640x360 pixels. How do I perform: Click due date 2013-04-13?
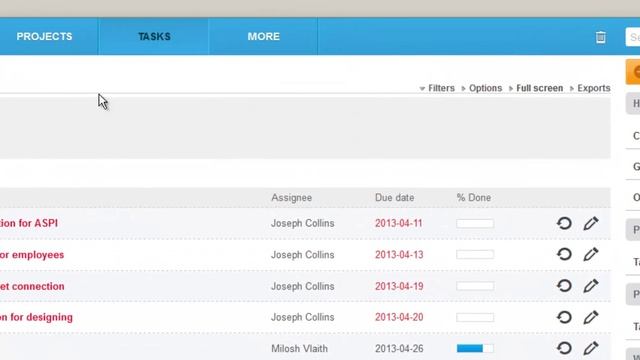(399, 255)
